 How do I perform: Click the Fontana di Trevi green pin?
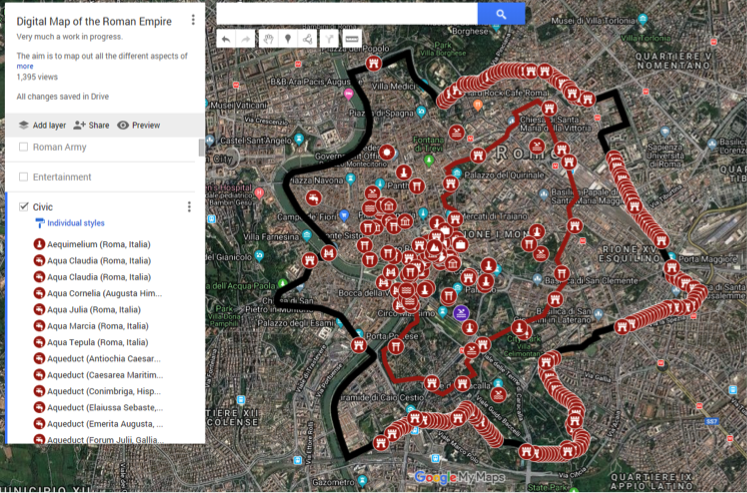coord(429,161)
